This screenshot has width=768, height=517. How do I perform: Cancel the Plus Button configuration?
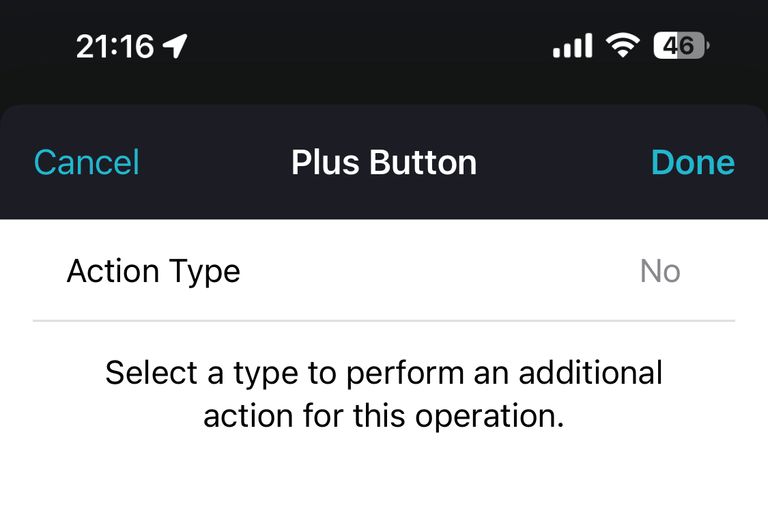pyautogui.click(x=87, y=162)
